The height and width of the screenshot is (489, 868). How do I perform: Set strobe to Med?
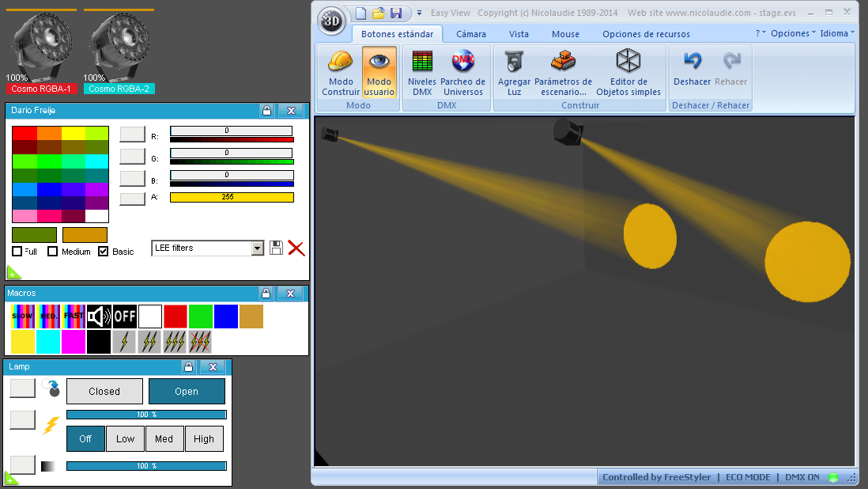tap(164, 438)
